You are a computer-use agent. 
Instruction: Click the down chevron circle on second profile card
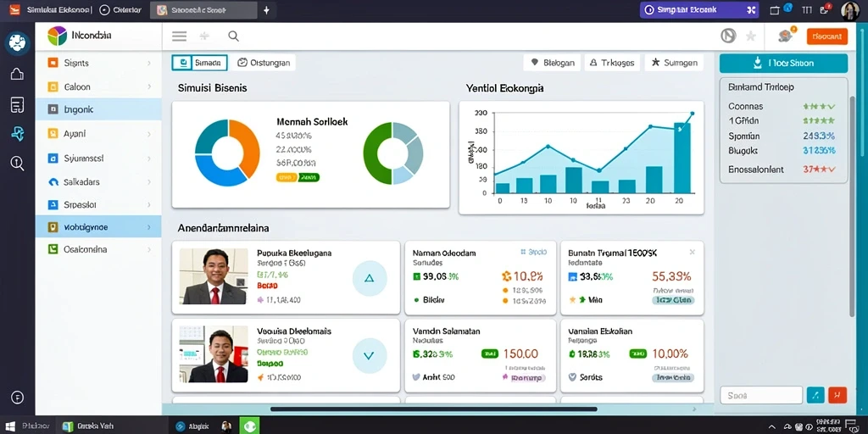click(x=370, y=355)
